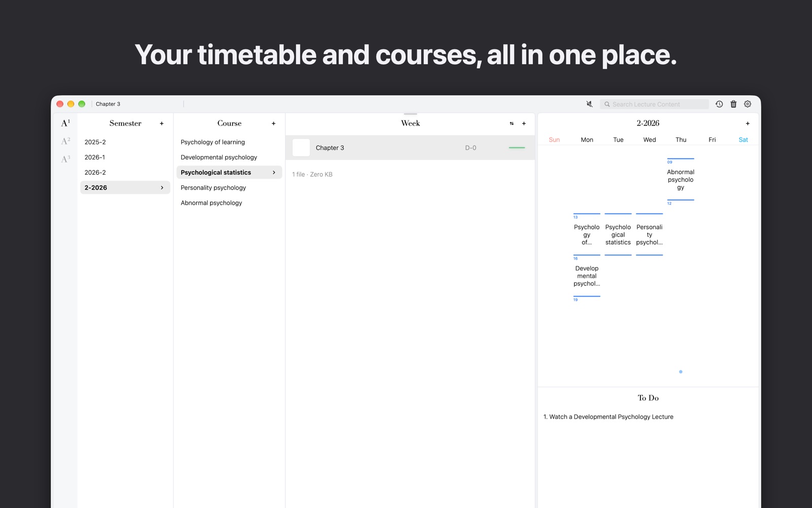Image resolution: width=812 pixels, height=508 pixels.
Task: Select the A3 font size option
Action: click(x=65, y=159)
